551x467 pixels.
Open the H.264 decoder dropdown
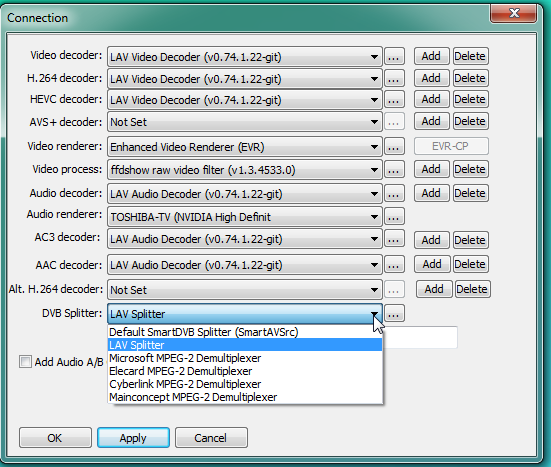pyautogui.click(x=245, y=79)
